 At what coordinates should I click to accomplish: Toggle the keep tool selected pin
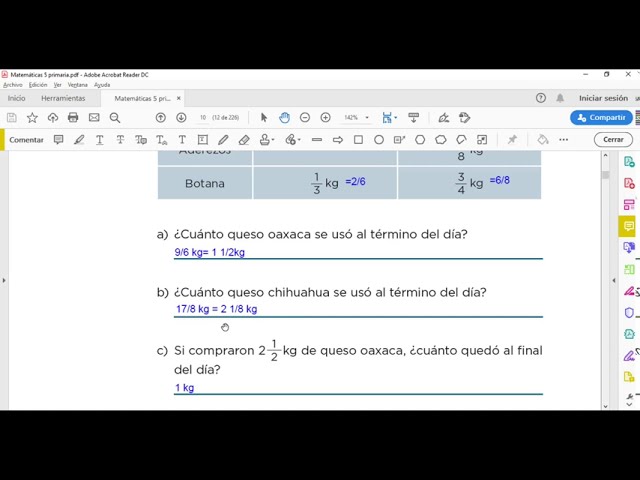pos(512,140)
